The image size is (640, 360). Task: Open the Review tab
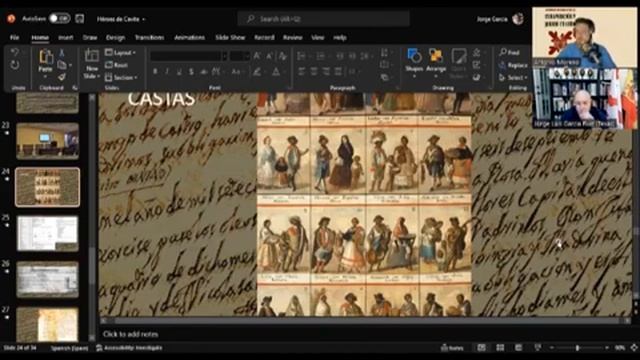coord(293,38)
